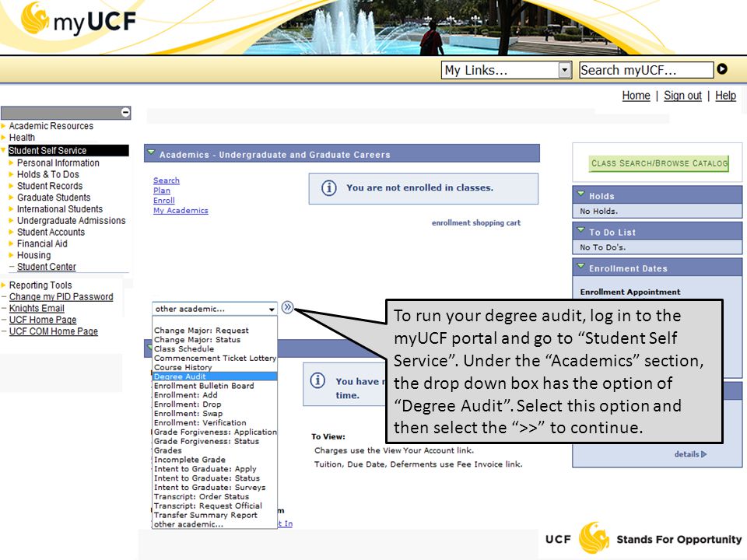Click the Help link

click(x=725, y=96)
